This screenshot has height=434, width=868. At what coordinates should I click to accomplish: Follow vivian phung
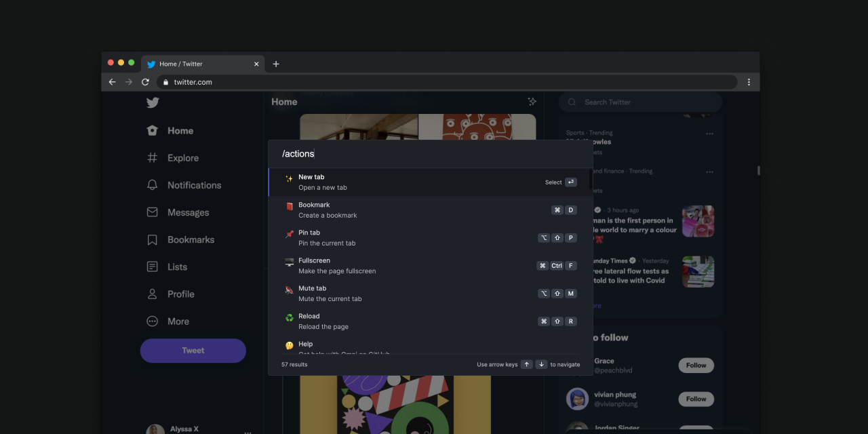click(696, 399)
